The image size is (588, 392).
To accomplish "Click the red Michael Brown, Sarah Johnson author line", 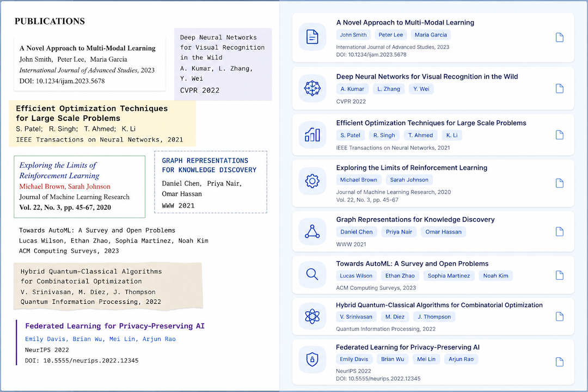I will [65, 186].
